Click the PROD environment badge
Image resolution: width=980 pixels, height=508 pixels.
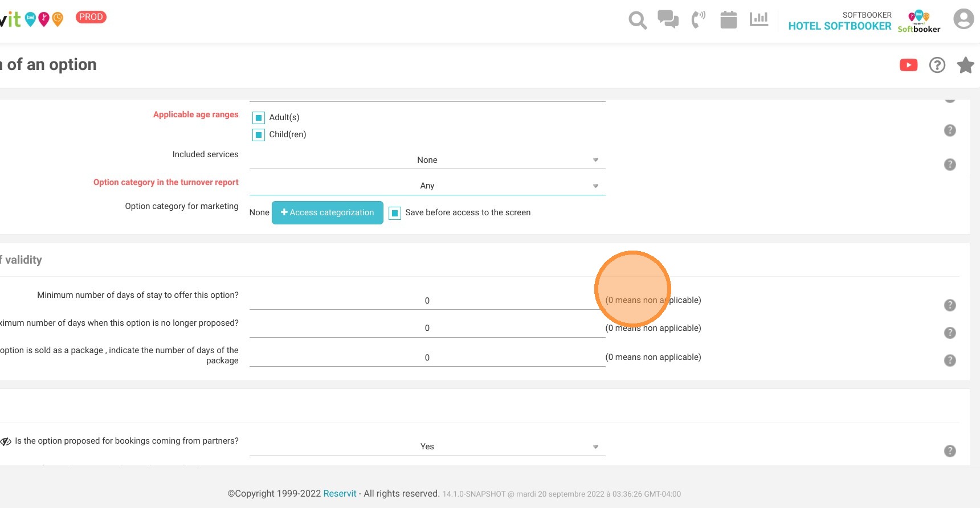[91, 17]
